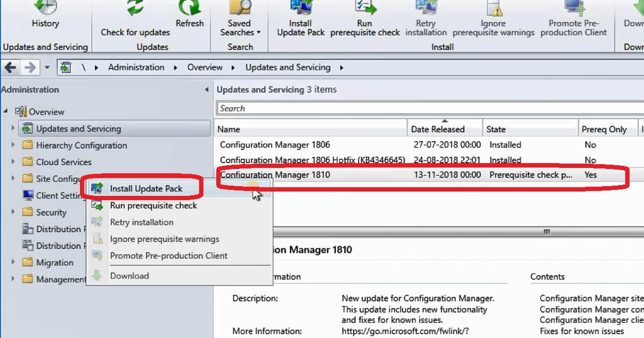Choose Run prerequisite check from context menu
This screenshot has width=644, height=338.
coord(179,205)
